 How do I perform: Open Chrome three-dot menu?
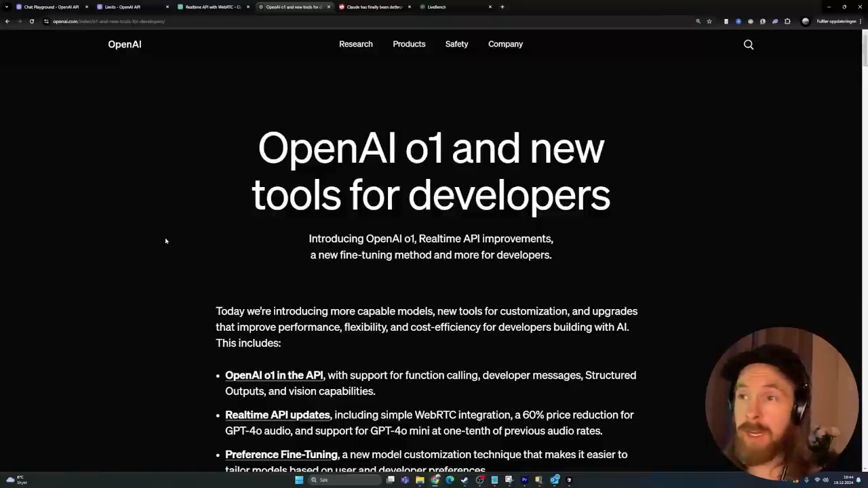(862, 21)
